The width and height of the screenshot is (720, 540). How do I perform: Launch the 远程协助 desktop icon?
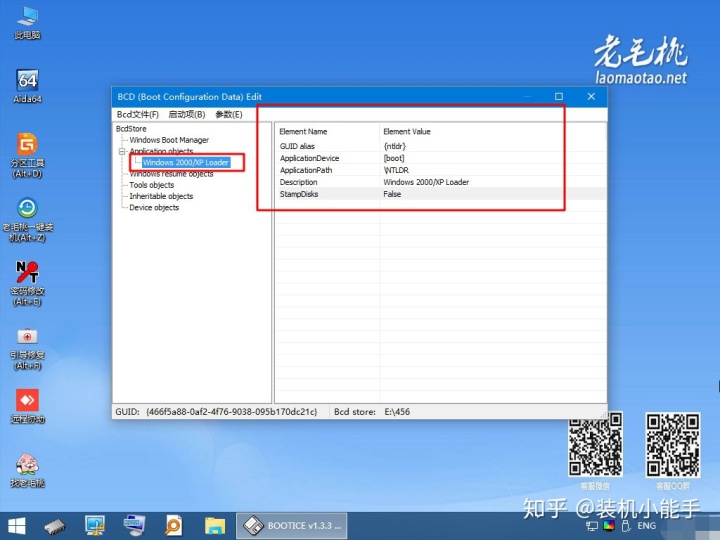[x=27, y=406]
